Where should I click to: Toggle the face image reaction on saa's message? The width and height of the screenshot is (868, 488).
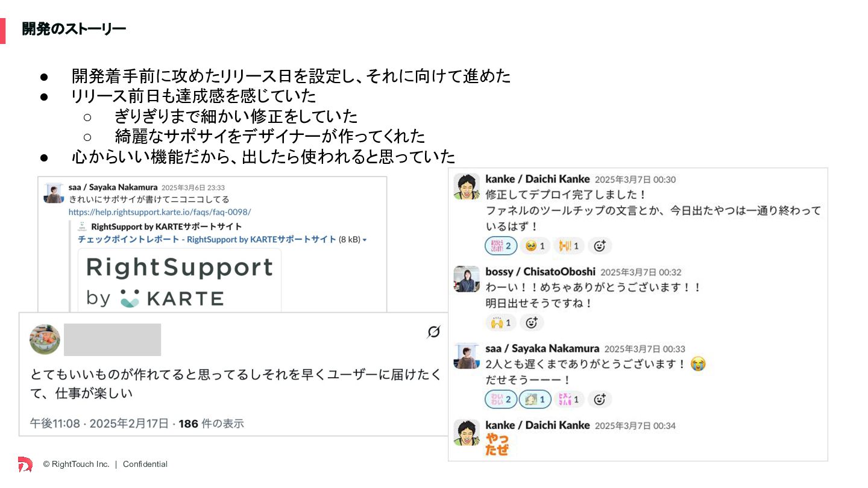[x=535, y=399]
